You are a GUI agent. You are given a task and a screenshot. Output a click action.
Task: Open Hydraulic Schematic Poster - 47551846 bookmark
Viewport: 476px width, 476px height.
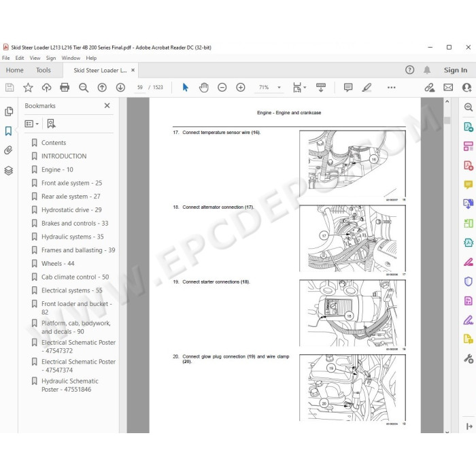coord(70,386)
